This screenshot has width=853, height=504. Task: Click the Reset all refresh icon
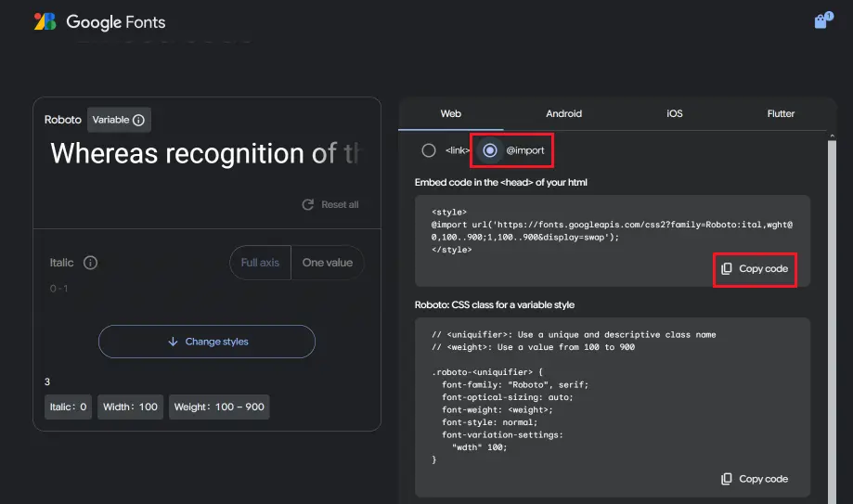(x=308, y=204)
